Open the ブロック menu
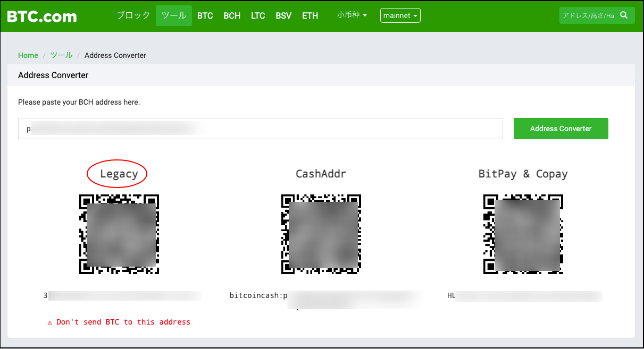 click(x=133, y=15)
